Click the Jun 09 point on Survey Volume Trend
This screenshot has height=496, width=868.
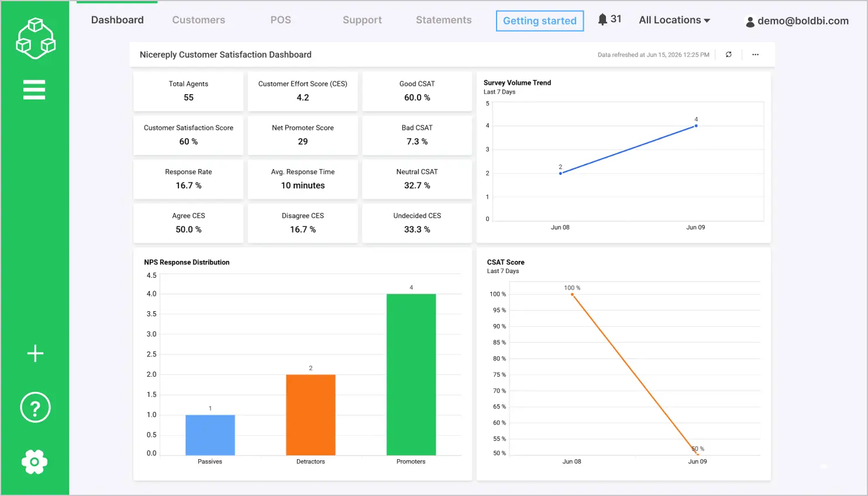696,126
